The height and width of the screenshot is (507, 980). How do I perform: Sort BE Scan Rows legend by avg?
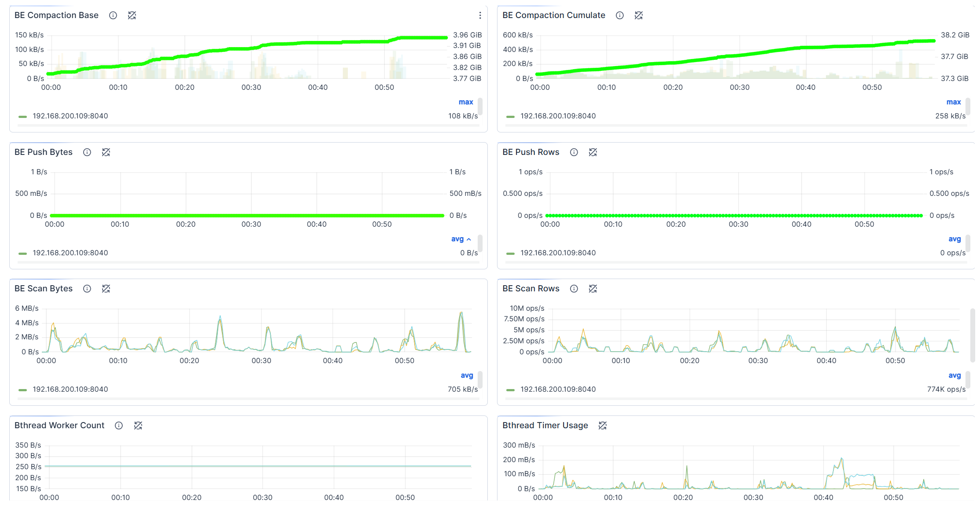click(954, 375)
